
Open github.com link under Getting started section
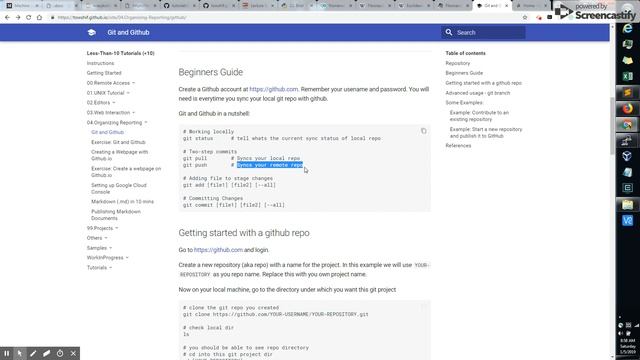click(218, 250)
